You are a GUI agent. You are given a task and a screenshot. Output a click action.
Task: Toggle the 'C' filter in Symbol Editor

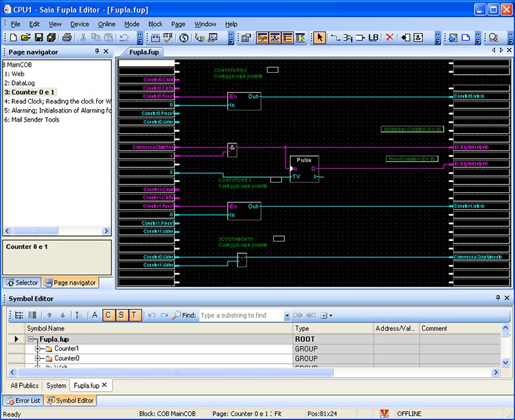(108, 315)
